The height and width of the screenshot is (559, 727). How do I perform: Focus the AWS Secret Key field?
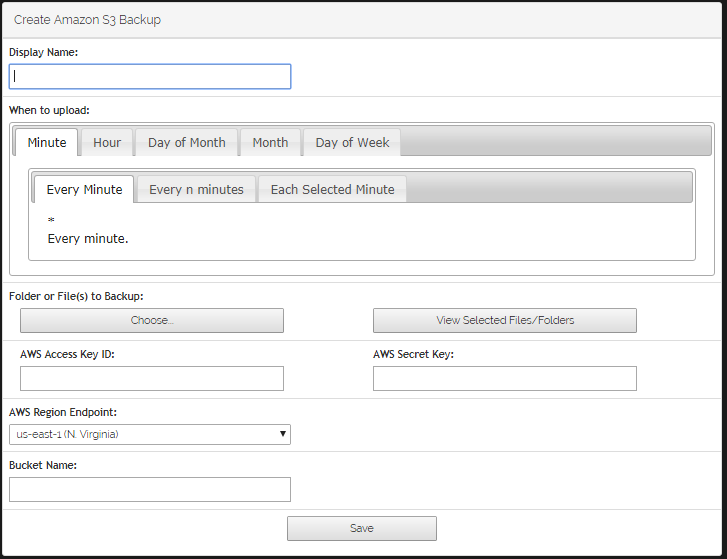505,378
